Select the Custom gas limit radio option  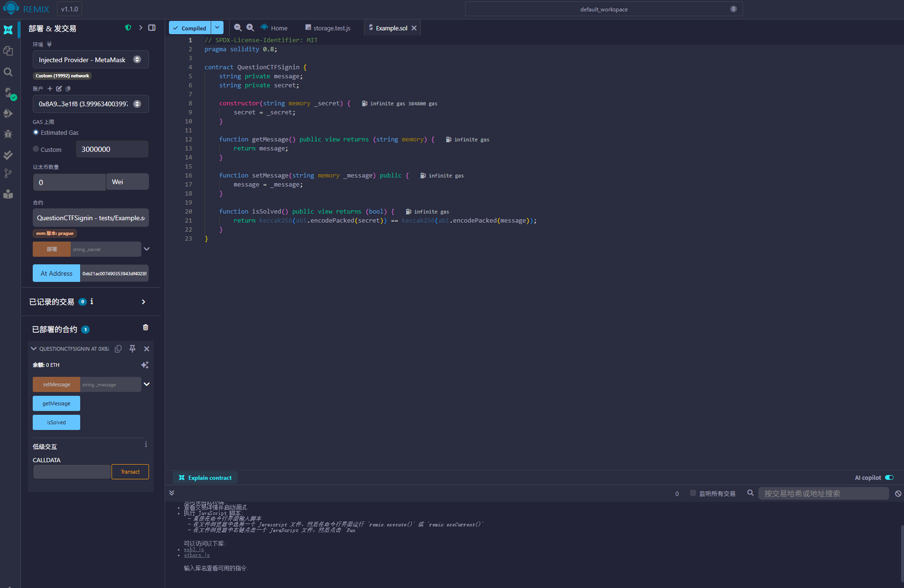point(36,149)
